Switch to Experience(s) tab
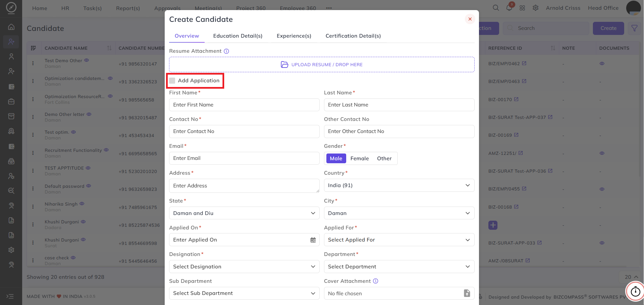This screenshot has width=644, height=305. click(x=294, y=36)
